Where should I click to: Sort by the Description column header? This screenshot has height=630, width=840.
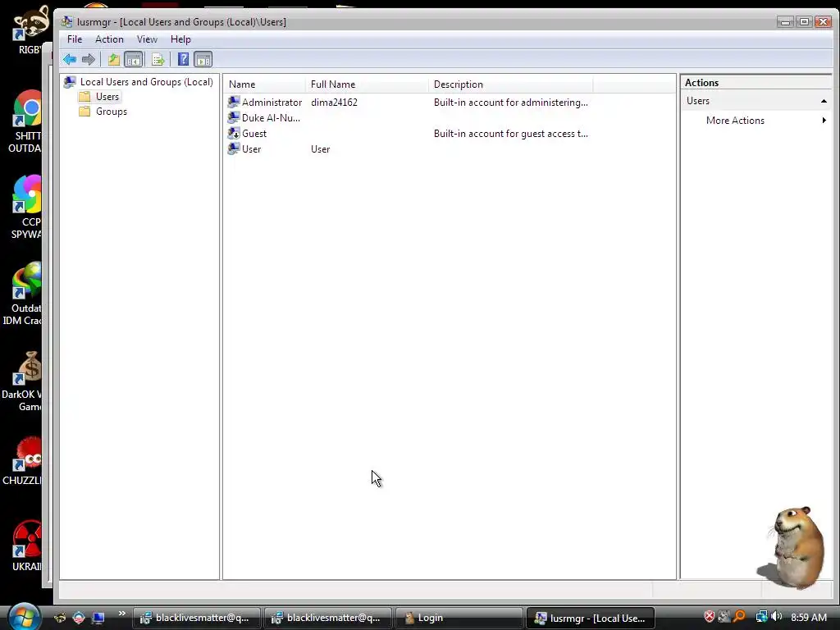click(510, 84)
